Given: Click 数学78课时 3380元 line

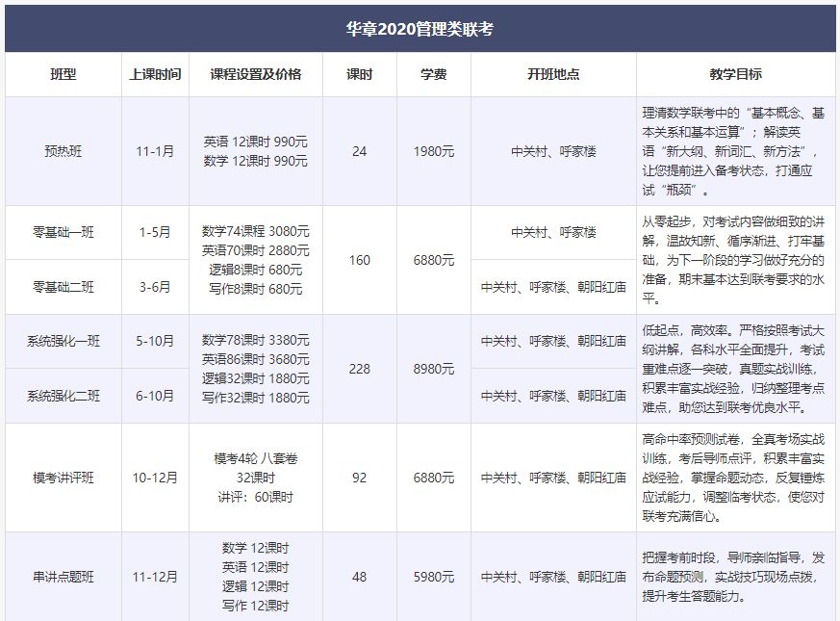Looking at the screenshot, I should pyautogui.click(x=256, y=340).
